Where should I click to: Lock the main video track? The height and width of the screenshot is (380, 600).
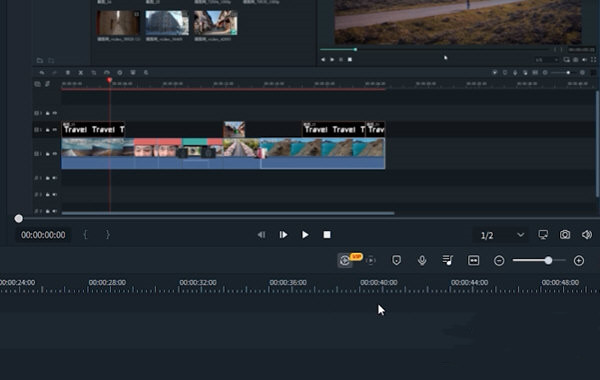(x=48, y=154)
